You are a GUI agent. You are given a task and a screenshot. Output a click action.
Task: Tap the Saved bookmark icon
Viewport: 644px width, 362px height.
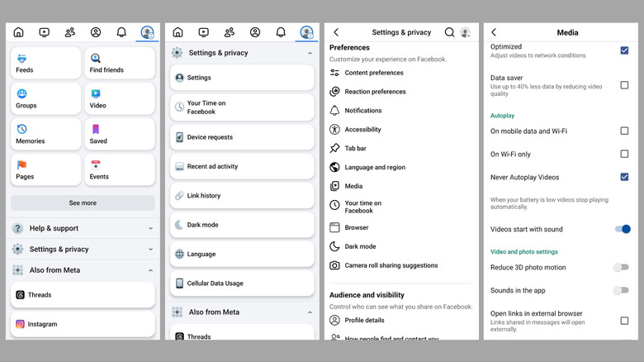96,129
